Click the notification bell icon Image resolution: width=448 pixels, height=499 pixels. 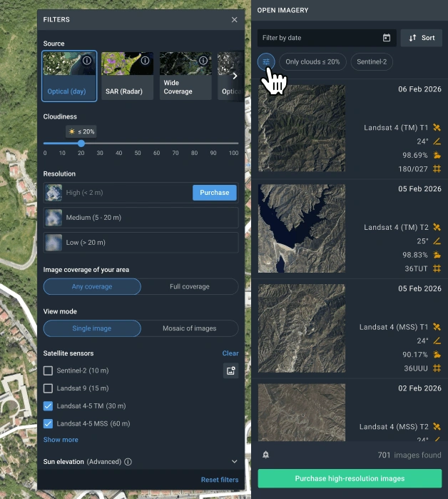click(266, 455)
